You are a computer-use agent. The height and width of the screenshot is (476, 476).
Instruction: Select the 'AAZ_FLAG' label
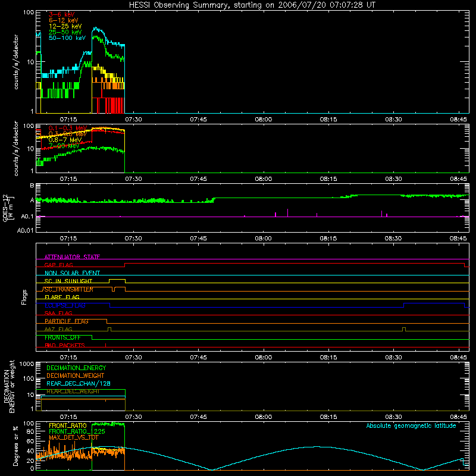point(58,330)
